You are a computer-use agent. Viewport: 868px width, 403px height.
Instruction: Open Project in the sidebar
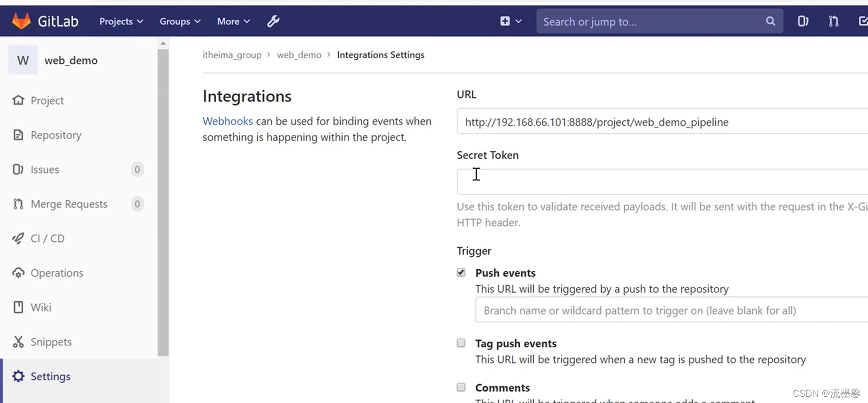pyautogui.click(x=47, y=100)
